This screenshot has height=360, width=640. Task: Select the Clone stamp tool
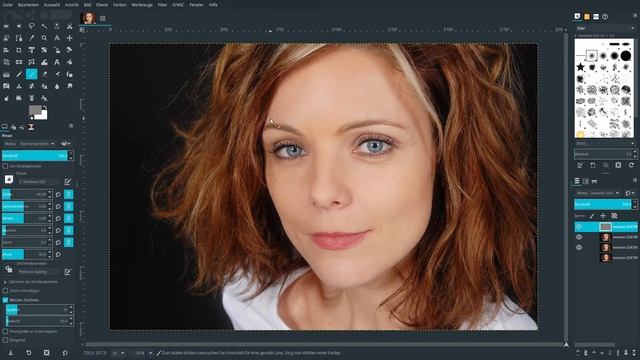point(19,86)
